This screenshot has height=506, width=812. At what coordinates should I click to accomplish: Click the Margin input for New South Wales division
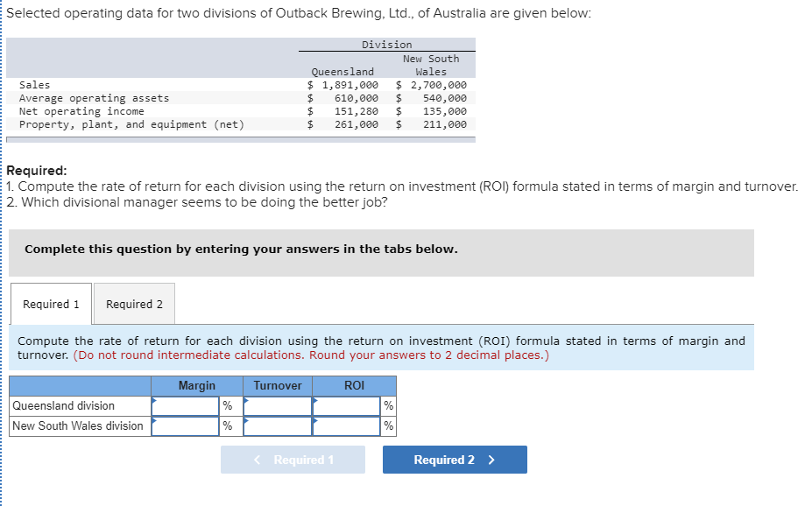tap(184, 425)
